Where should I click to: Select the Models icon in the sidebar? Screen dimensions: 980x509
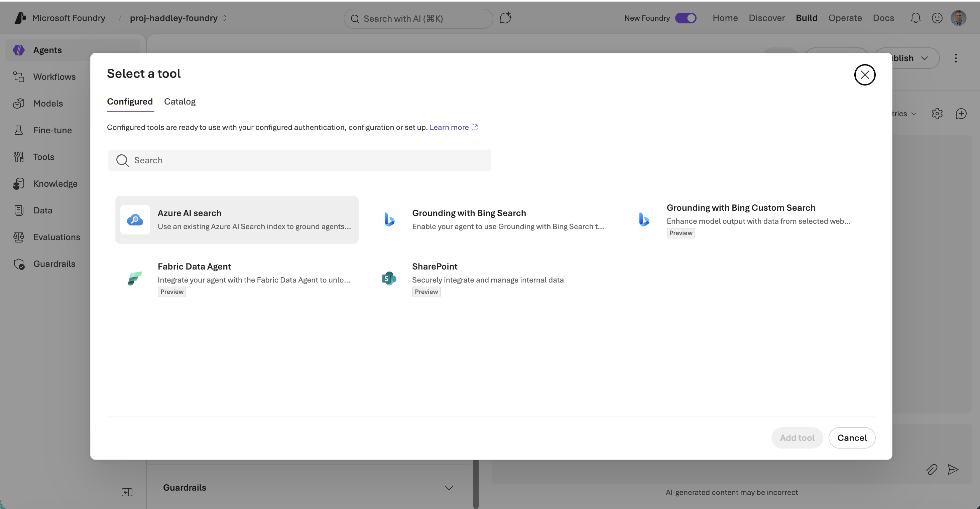(x=19, y=104)
